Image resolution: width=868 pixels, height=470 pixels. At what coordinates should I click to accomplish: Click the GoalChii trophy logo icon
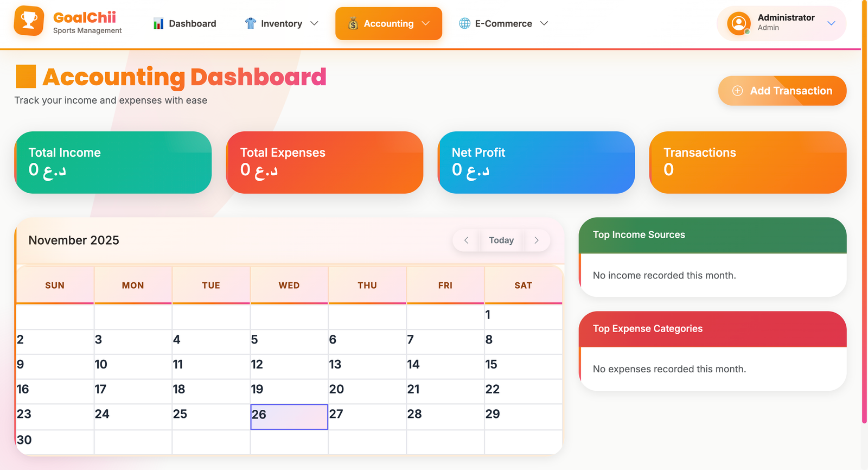[29, 21]
